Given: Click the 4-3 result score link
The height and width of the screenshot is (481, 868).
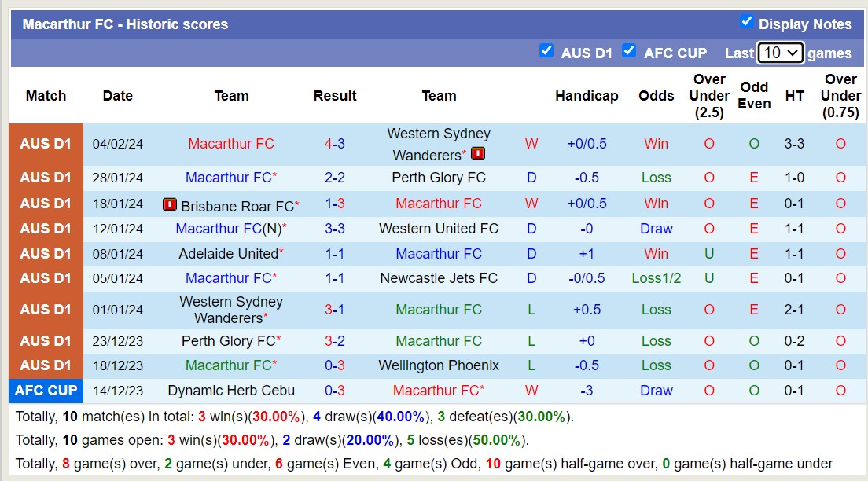Looking at the screenshot, I should [335, 144].
